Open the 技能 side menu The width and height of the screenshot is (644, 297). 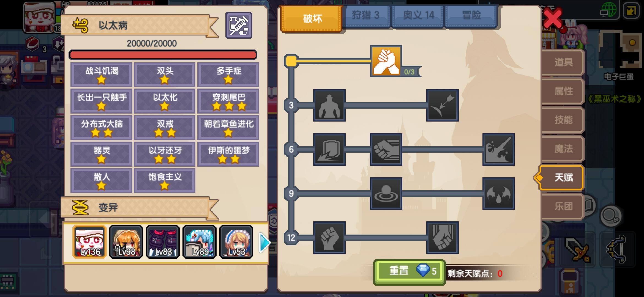click(563, 120)
